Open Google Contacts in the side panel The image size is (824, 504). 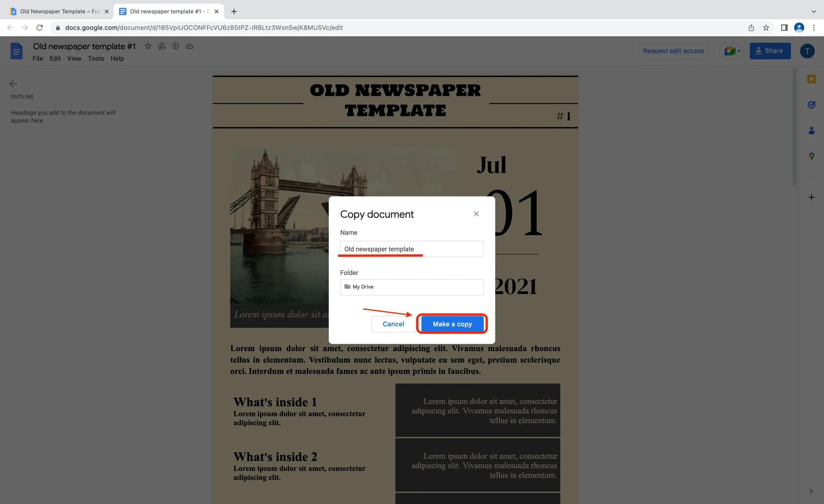click(812, 130)
